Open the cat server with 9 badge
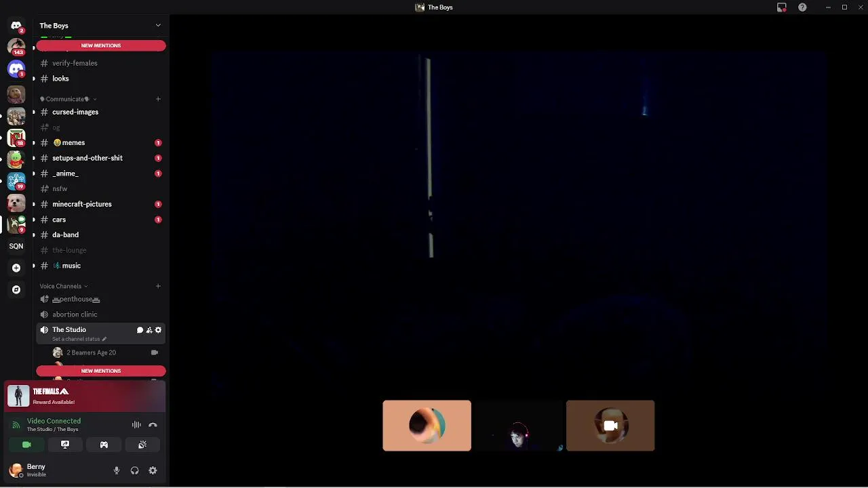This screenshot has height=488, width=868. click(16, 224)
